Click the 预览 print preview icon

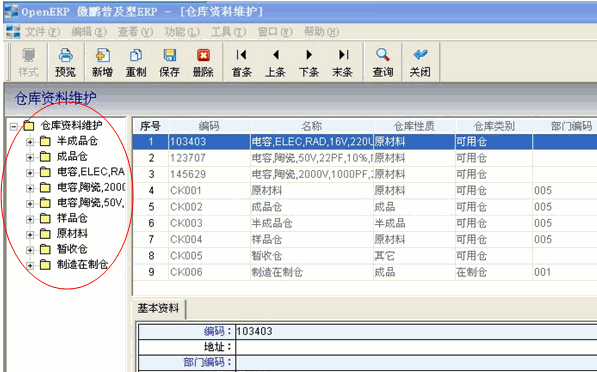(65, 55)
